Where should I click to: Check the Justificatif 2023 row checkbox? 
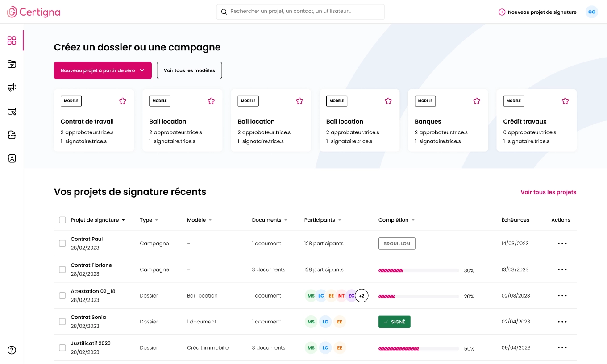(62, 348)
